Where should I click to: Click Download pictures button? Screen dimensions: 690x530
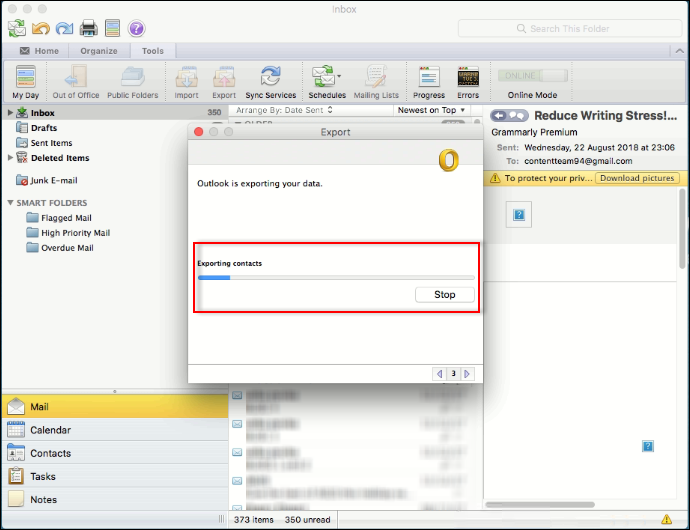click(637, 178)
